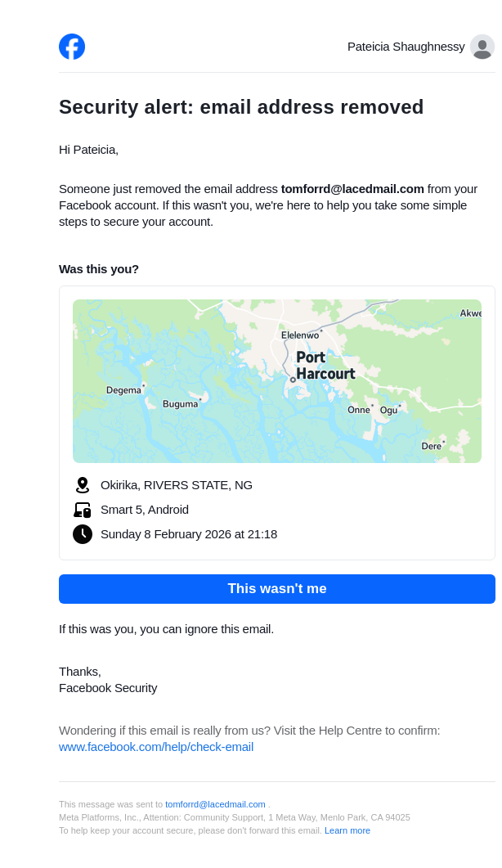Click the Facebook Security signature

[x=108, y=688]
